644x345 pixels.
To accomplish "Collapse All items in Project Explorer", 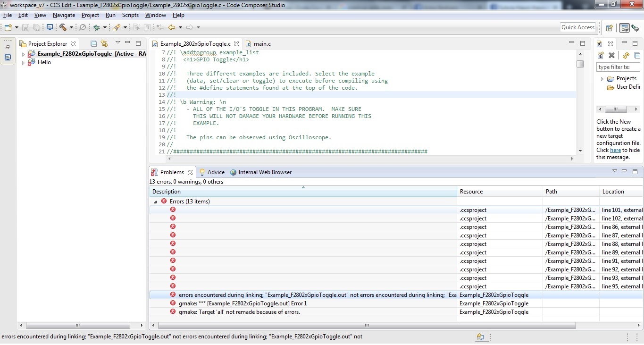I will click(x=93, y=43).
